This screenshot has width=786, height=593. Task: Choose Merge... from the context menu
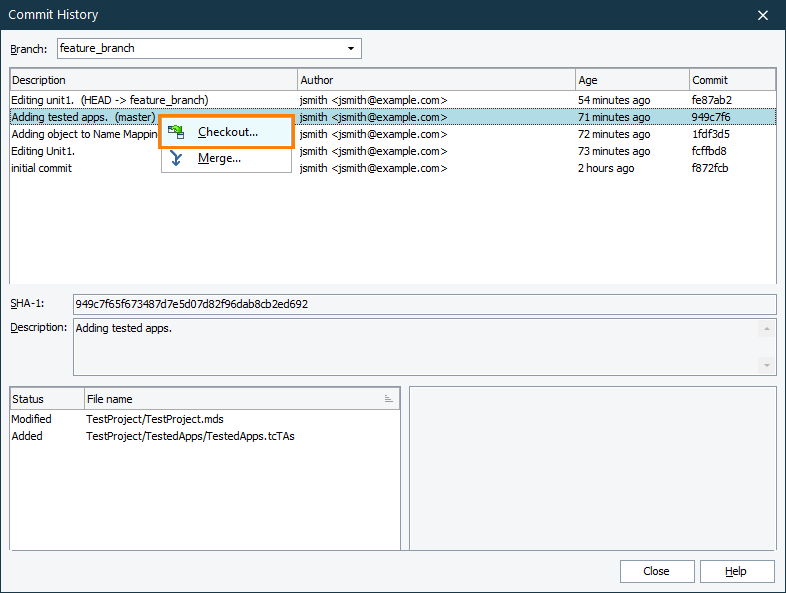click(219, 158)
